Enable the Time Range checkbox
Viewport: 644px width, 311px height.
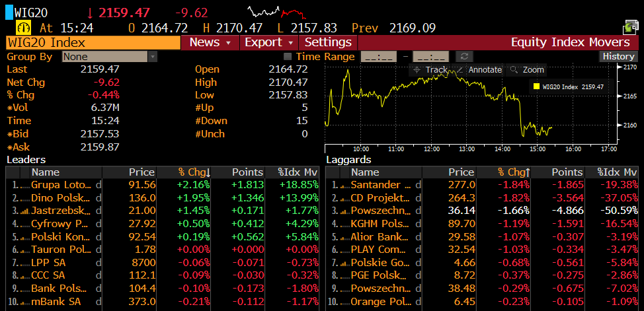(x=288, y=57)
